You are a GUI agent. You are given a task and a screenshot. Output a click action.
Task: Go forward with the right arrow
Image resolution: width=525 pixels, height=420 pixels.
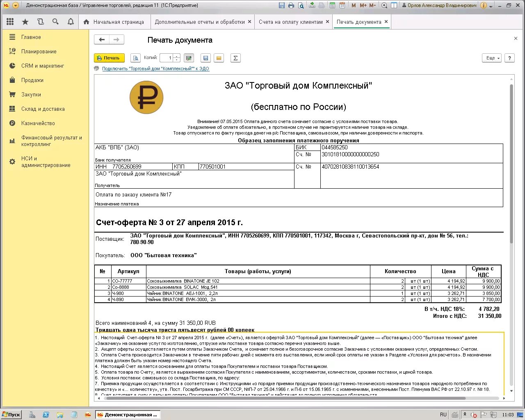coord(116,40)
